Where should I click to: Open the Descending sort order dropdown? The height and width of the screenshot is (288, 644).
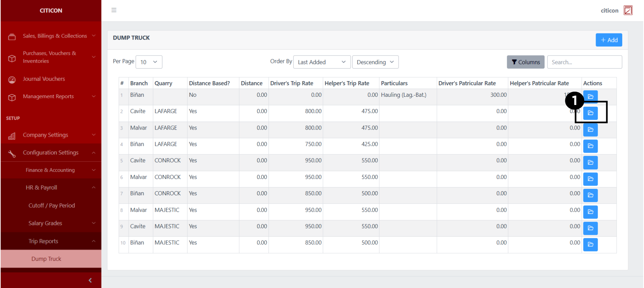pyautogui.click(x=375, y=62)
